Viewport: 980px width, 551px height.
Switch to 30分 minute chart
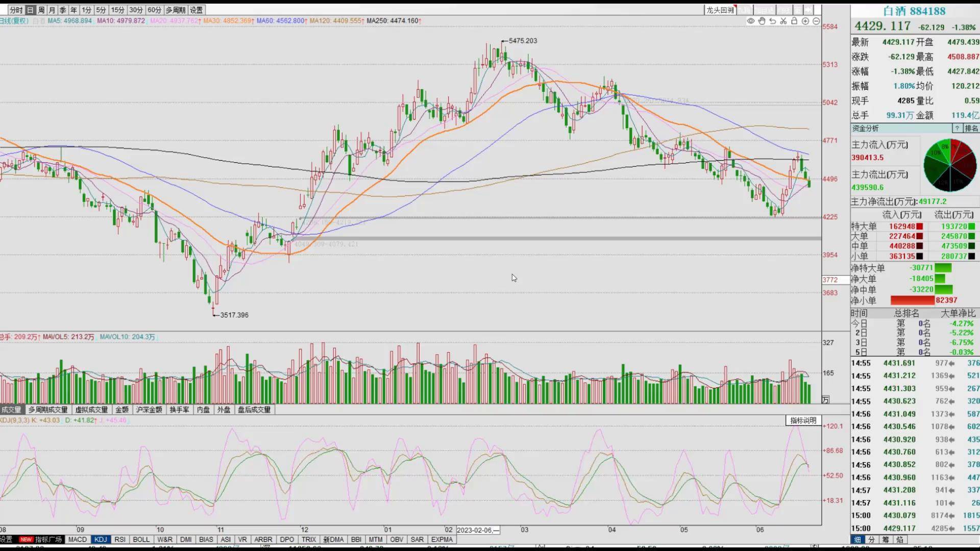click(x=136, y=10)
